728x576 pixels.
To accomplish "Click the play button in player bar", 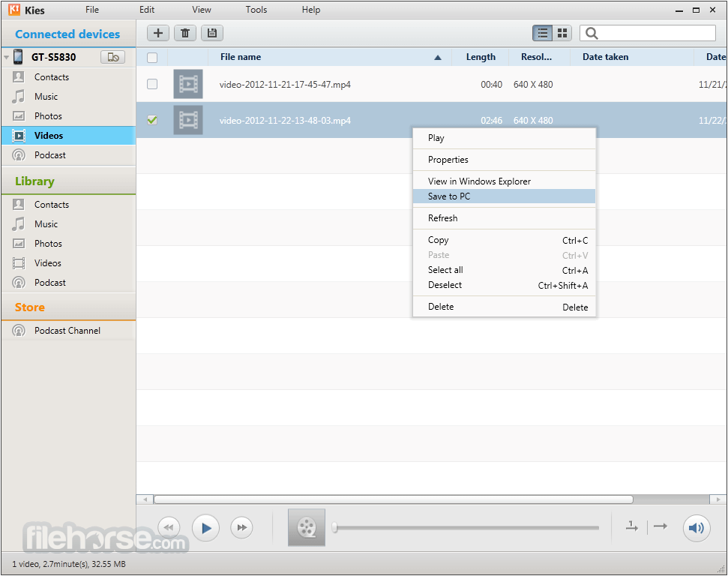I will 205,528.
